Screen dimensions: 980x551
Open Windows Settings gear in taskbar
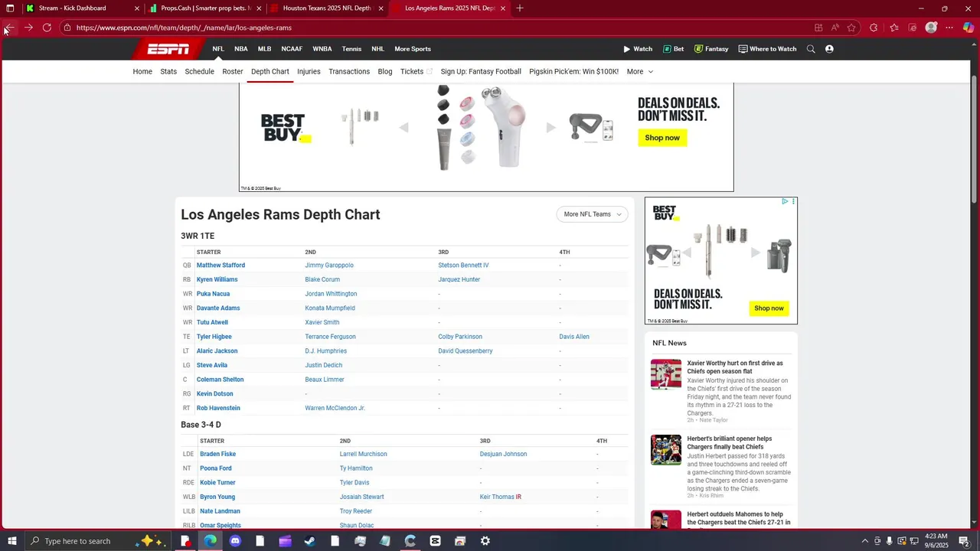485,541
